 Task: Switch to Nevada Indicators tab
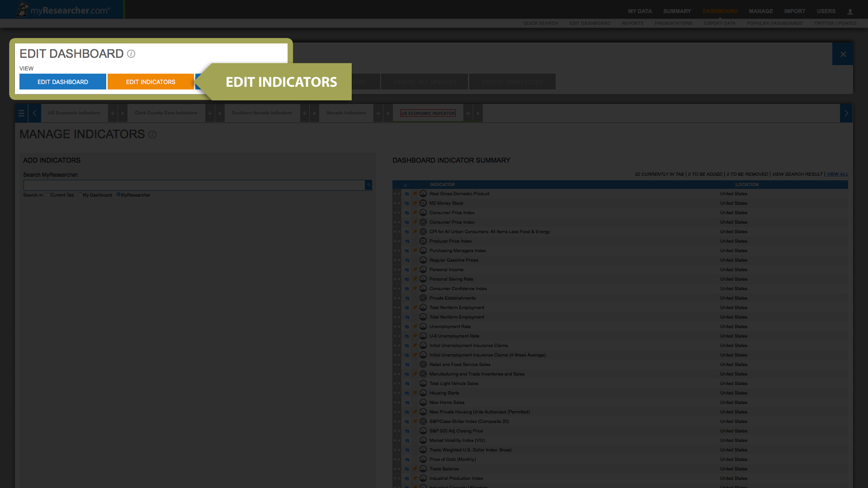[x=346, y=113]
